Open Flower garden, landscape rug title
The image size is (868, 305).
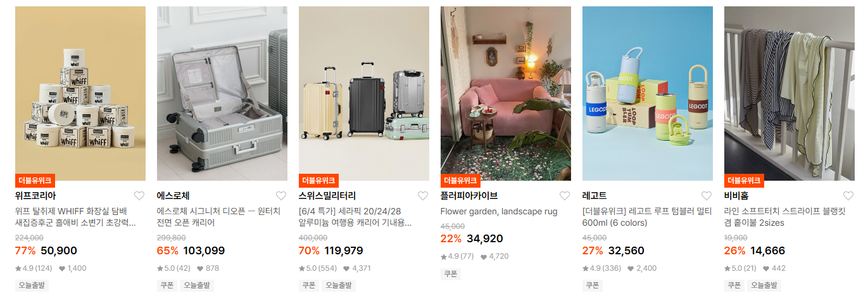(x=499, y=211)
